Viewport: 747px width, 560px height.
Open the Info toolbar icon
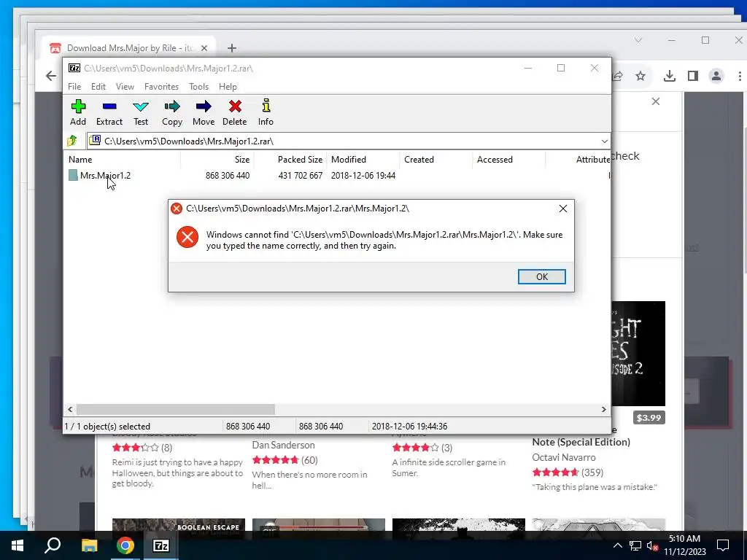pyautogui.click(x=266, y=112)
